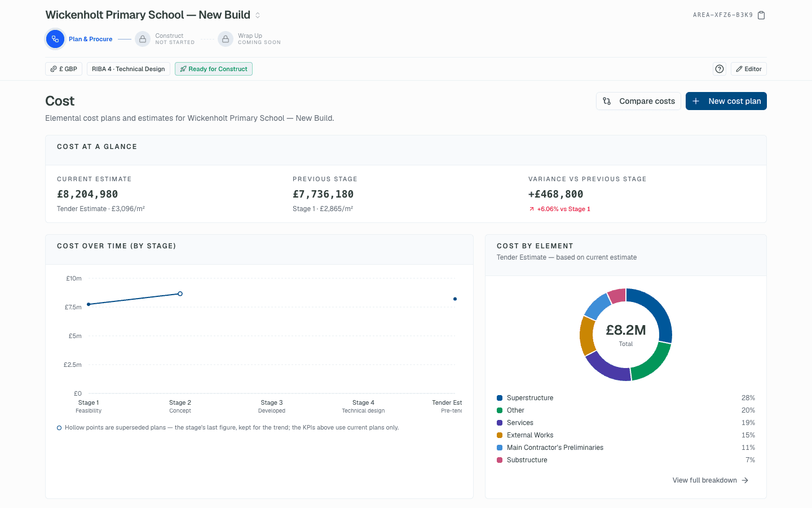
Task: Copy the project code AREA-XFZ6-B3K9
Action: tap(761, 15)
